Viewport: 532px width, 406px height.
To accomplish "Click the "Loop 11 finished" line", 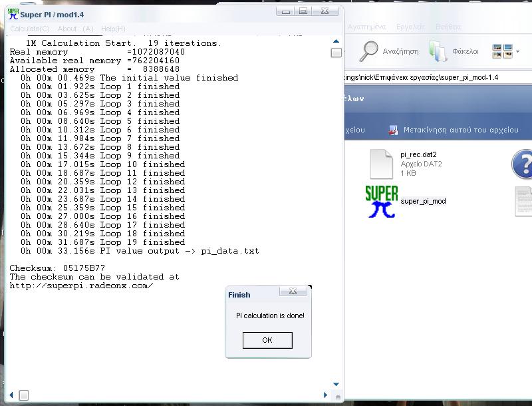I will pyautogui.click(x=102, y=173).
